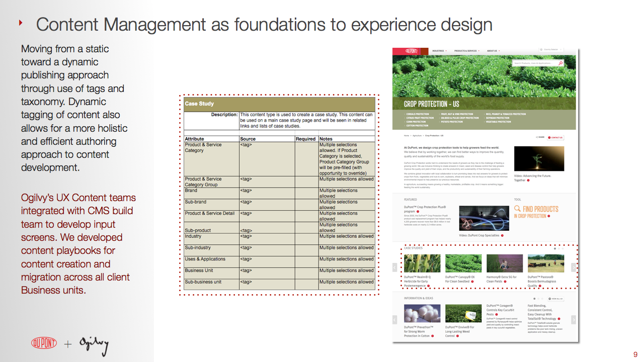
Task: Click the Information & Ideas carousel left arrow
Action: pos(395,320)
